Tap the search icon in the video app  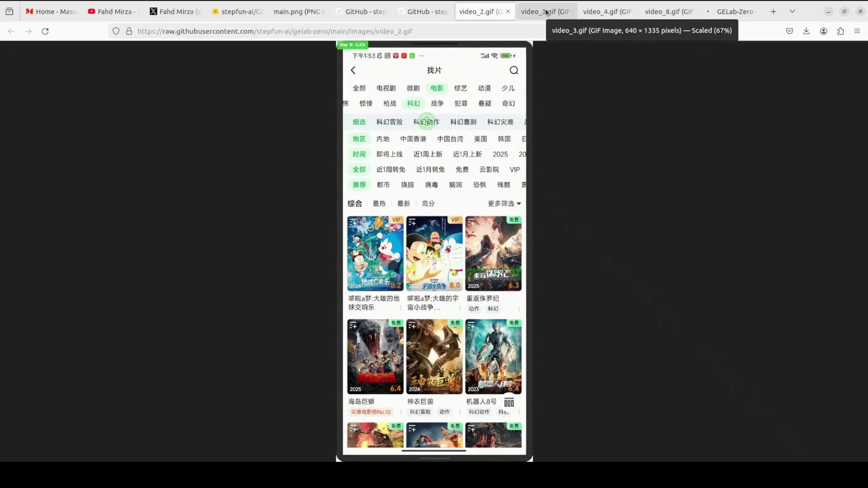click(x=514, y=70)
